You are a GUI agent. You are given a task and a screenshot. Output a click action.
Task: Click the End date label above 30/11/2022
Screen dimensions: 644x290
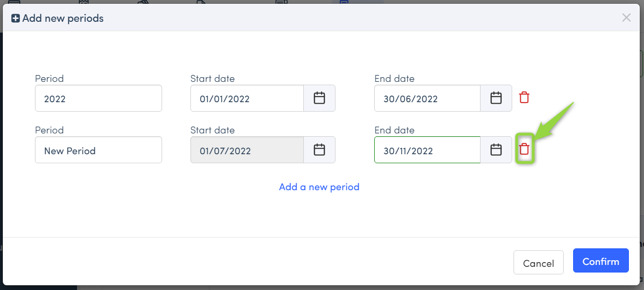(x=394, y=130)
